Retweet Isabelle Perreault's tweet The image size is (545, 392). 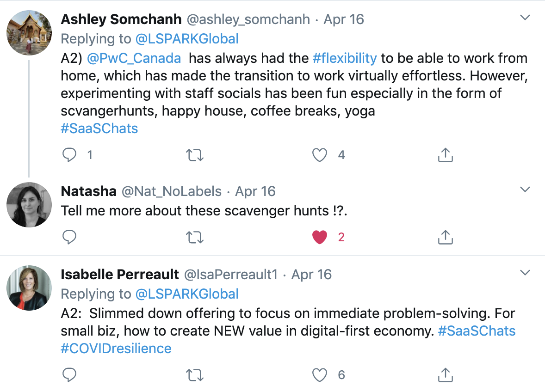[195, 375]
